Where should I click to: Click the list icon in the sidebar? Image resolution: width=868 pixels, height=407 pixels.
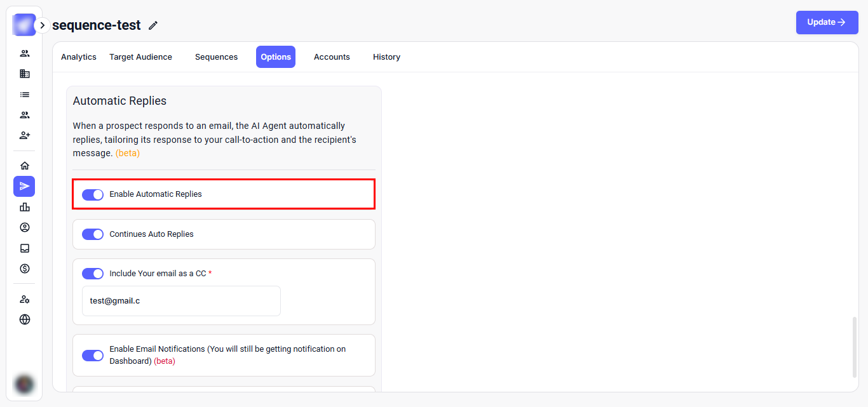25,95
